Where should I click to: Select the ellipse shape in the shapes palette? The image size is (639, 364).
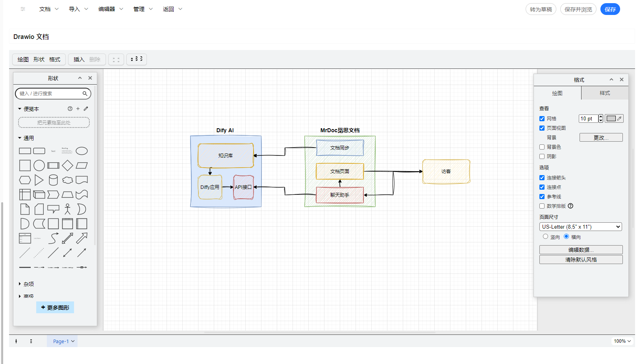tap(81, 151)
